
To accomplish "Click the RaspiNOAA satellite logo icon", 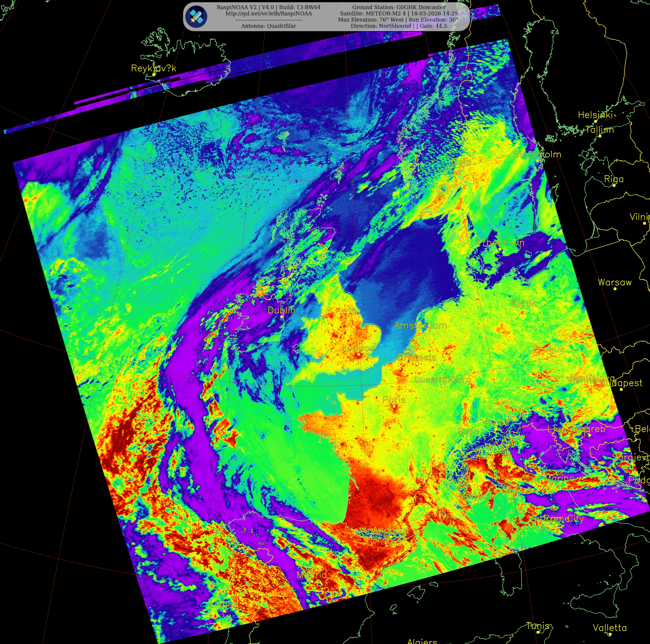I will tap(196, 17).
